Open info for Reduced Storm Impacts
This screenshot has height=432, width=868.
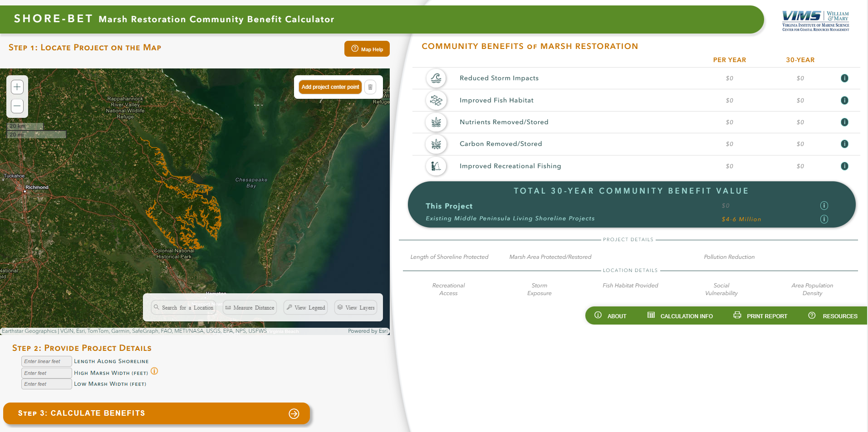(x=844, y=78)
